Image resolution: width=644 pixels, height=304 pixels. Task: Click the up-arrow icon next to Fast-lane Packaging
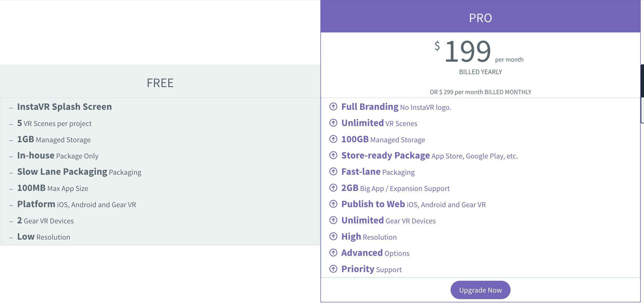tap(333, 171)
